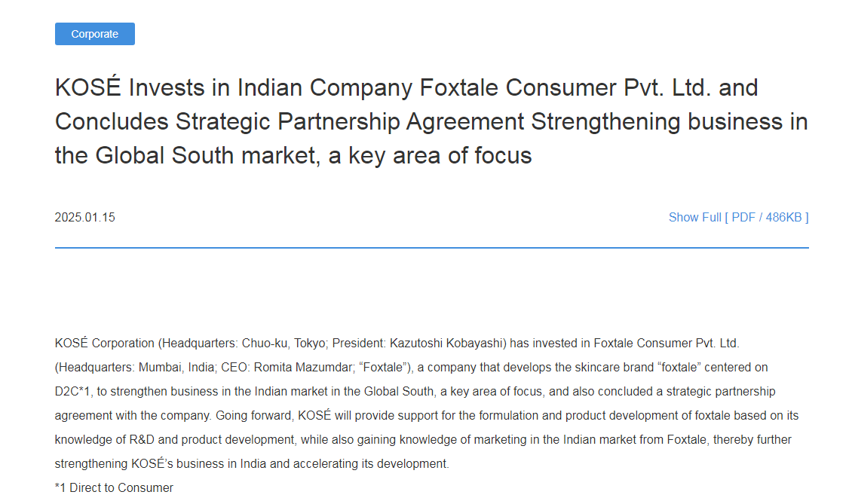Click 'a key area of focus' in headline
This screenshot has height=504, width=852.
click(430, 155)
